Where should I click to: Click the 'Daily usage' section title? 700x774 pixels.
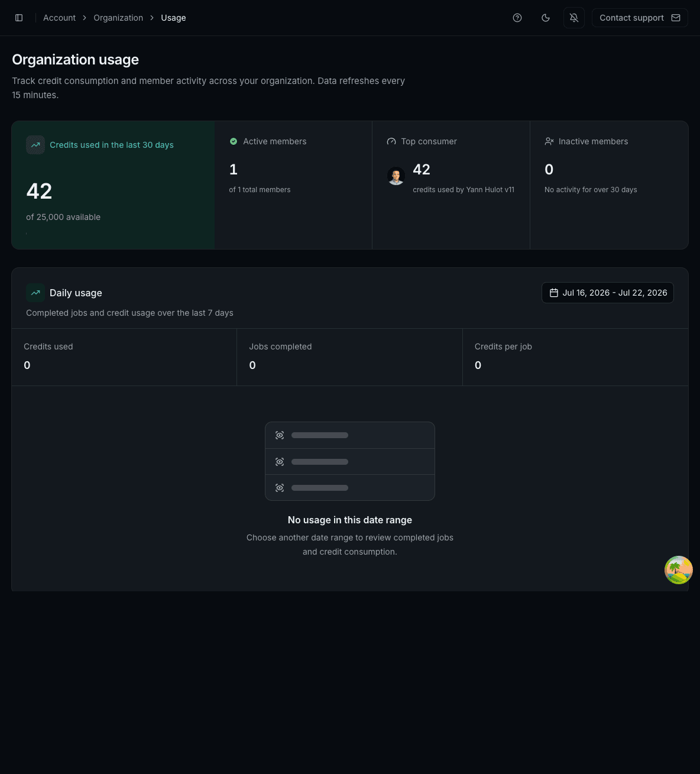click(x=76, y=293)
